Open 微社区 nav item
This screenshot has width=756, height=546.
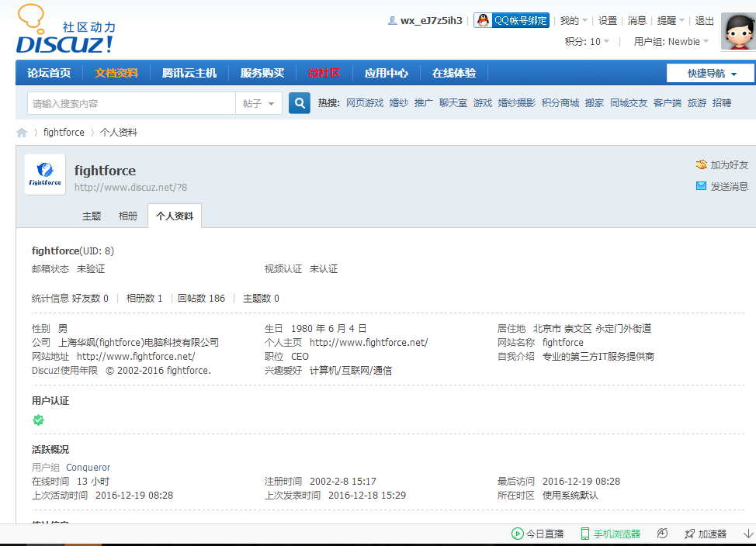pos(324,73)
